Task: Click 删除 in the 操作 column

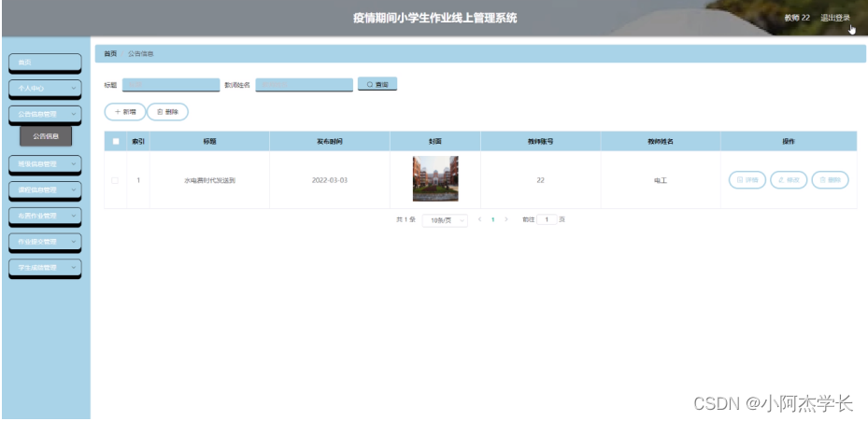Action: click(830, 180)
